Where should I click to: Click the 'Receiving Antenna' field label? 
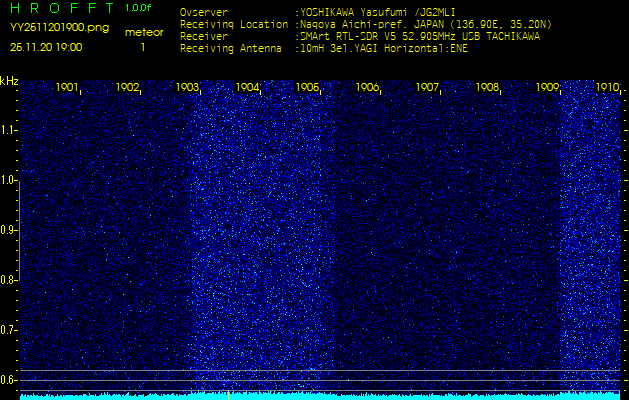[x=231, y=49]
